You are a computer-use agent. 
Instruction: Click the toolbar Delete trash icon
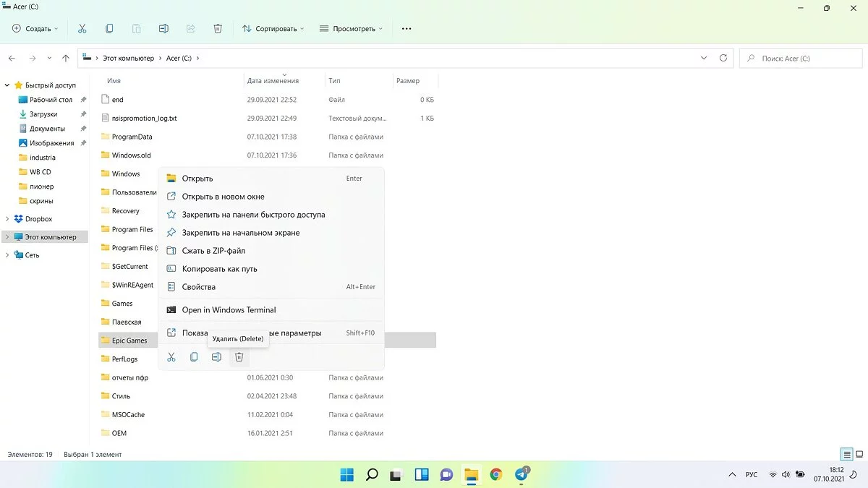tap(218, 29)
